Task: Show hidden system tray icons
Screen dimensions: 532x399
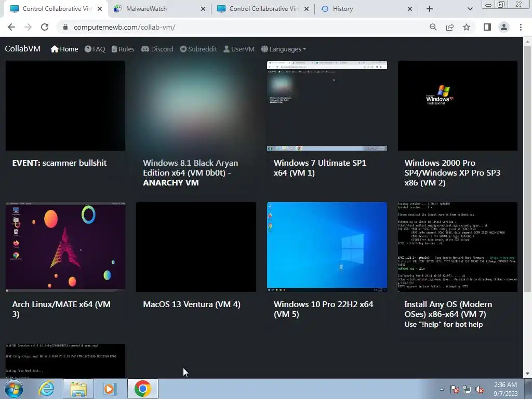Action: click(442, 389)
